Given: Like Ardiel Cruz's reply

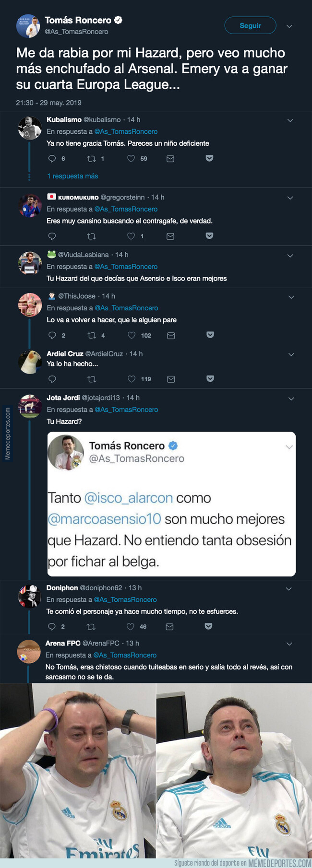Looking at the screenshot, I should tap(131, 379).
